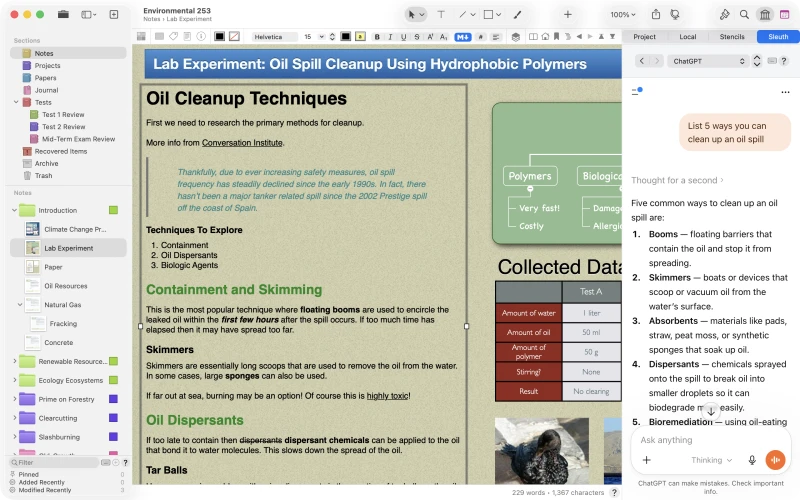Select the Text tool in toolbar

441,14
